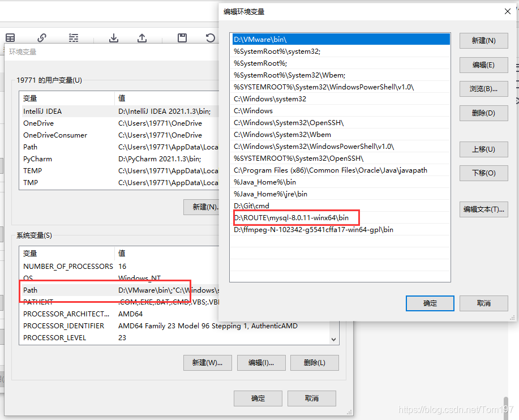Click the table icon in the background toolbar
This screenshot has height=420, width=519.
(10, 38)
